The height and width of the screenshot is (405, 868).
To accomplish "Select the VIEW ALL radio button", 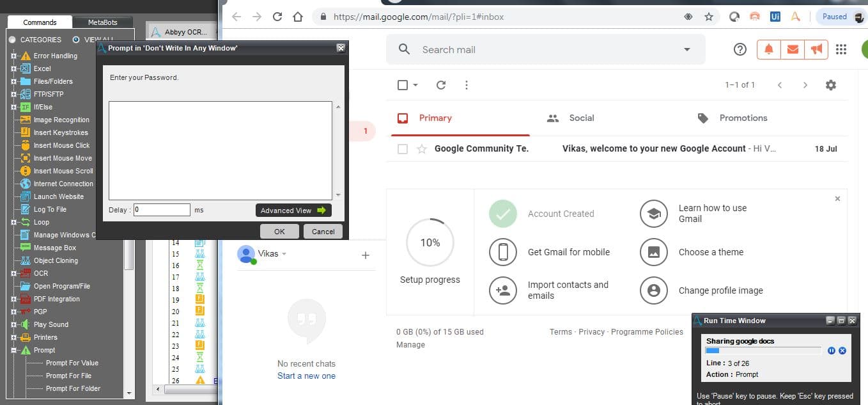I will (76, 40).
